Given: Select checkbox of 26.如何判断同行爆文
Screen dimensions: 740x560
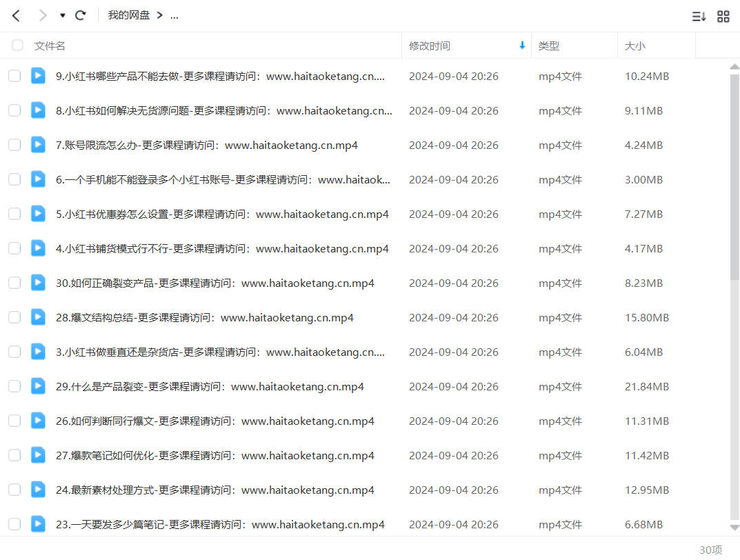Looking at the screenshot, I should click(x=14, y=421).
